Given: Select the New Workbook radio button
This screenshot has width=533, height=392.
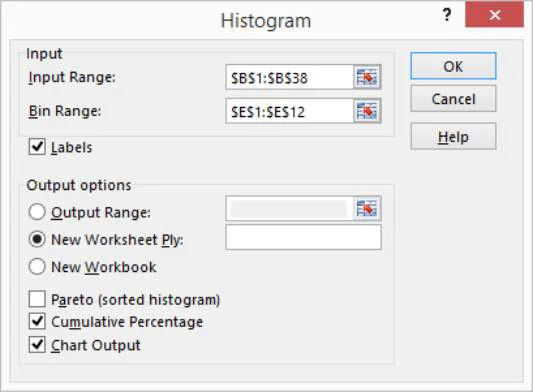Looking at the screenshot, I should tap(37, 267).
